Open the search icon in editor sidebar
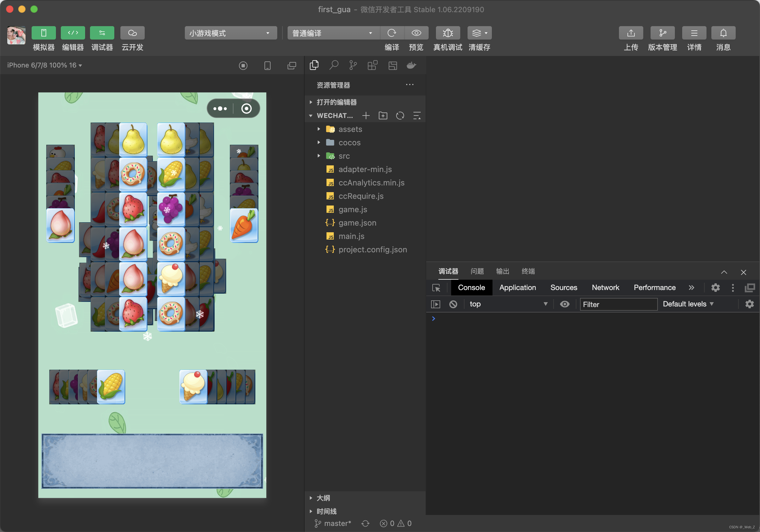 (334, 65)
